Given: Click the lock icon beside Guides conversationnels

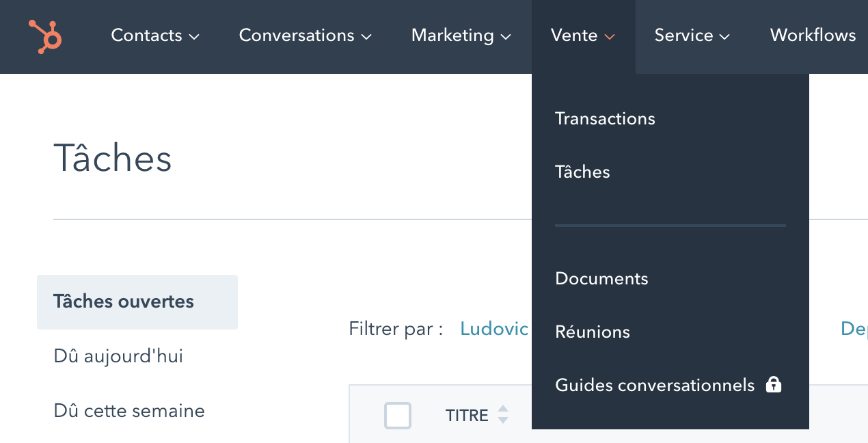Looking at the screenshot, I should 773,384.
